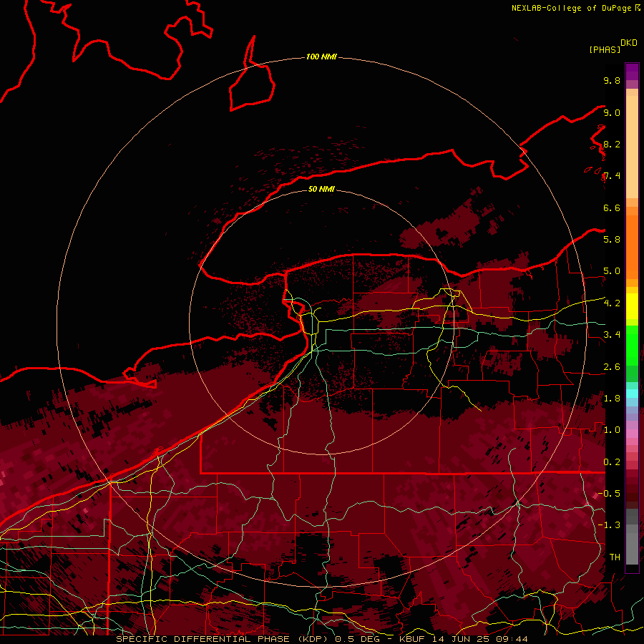Click the TH threshold label

tap(615, 557)
